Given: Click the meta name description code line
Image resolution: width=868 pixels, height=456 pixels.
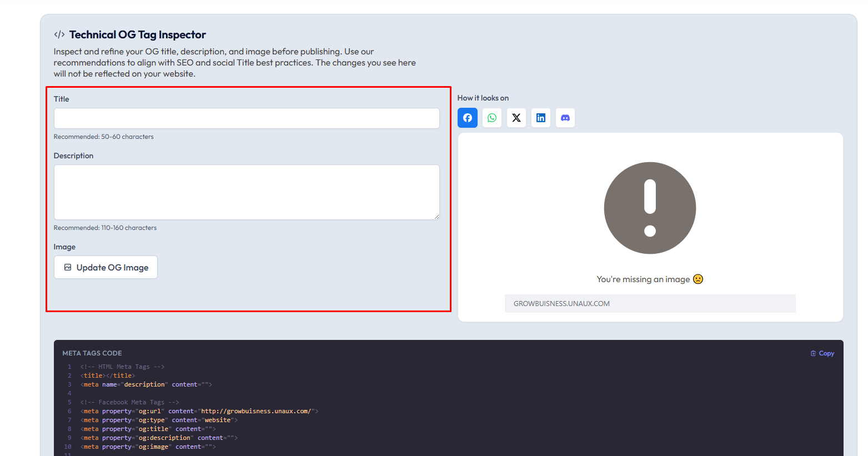Looking at the screenshot, I should tap(146, 384).
